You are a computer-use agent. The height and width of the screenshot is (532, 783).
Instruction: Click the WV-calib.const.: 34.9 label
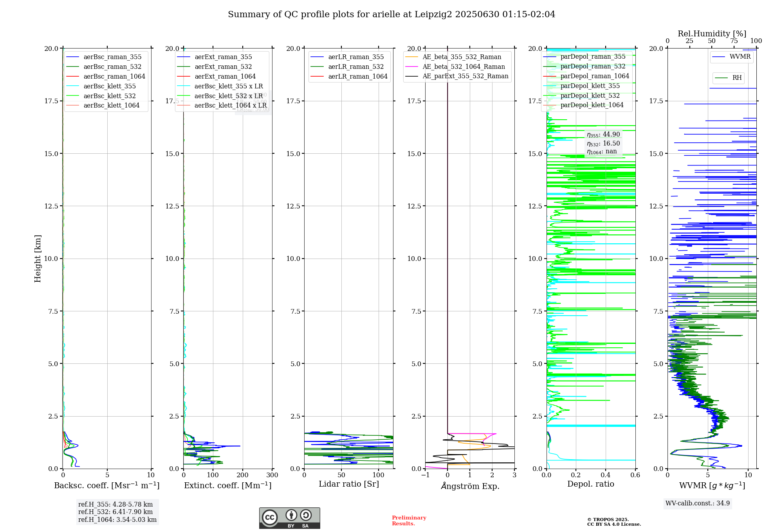click(698, 503)
